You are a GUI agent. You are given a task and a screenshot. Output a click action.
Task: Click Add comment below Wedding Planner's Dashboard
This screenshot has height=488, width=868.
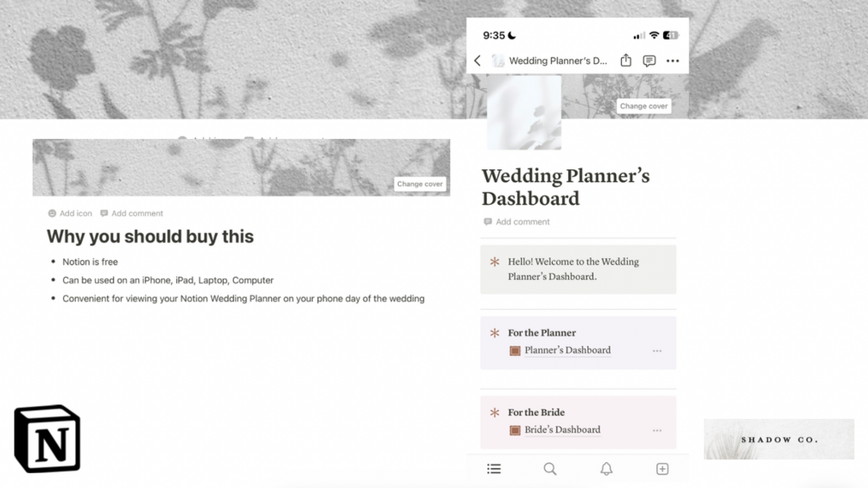pyautogui.click(x=516, y=222)
